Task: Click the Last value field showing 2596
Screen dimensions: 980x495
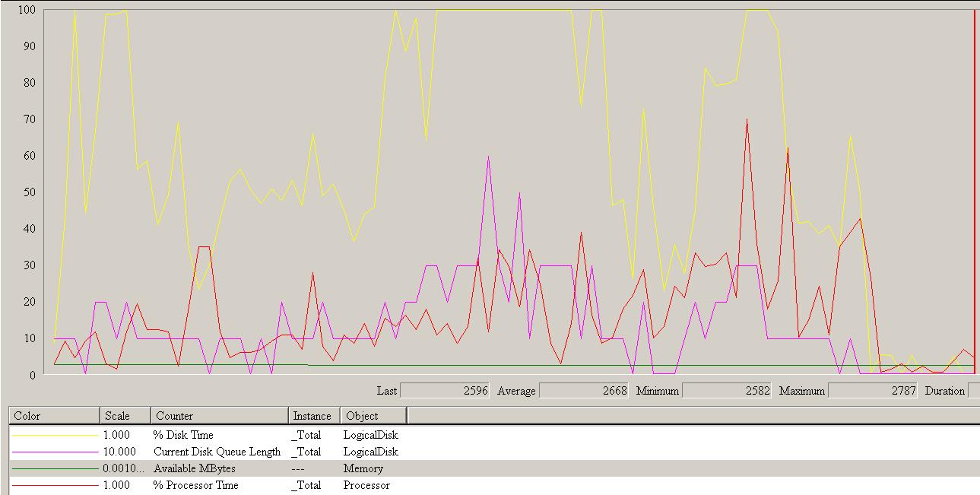Action: pyautogui.click(x=445, y=391)
